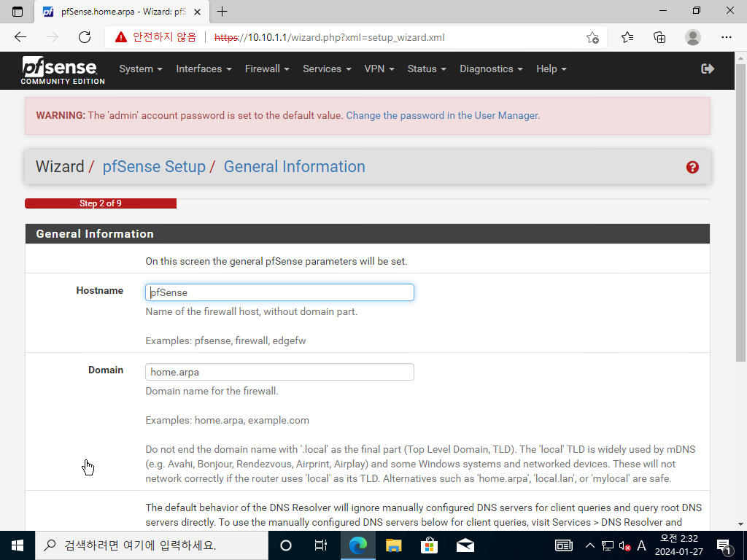747x560 pixels.
Task: Click the Domain input field
Action: [x=279, y=372]
